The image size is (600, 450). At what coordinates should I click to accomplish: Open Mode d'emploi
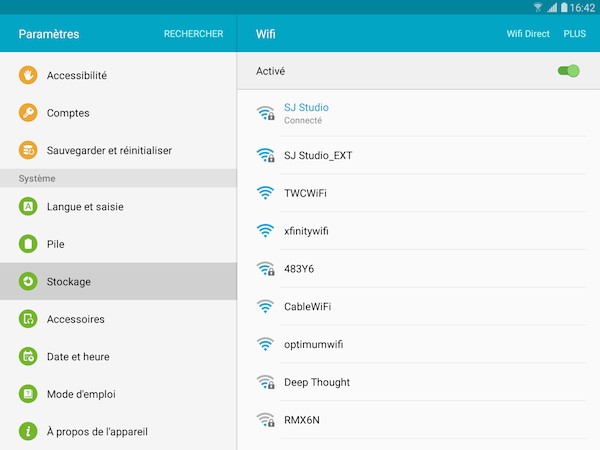[118, 394]
